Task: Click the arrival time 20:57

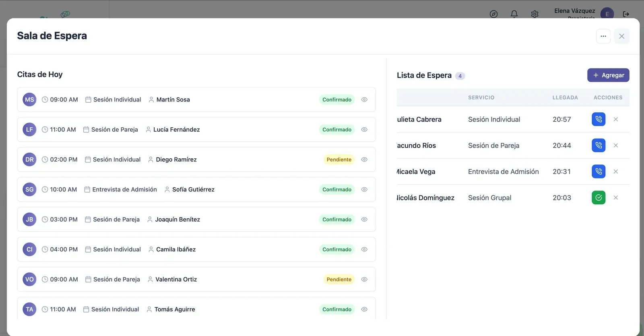Action: 562,119
